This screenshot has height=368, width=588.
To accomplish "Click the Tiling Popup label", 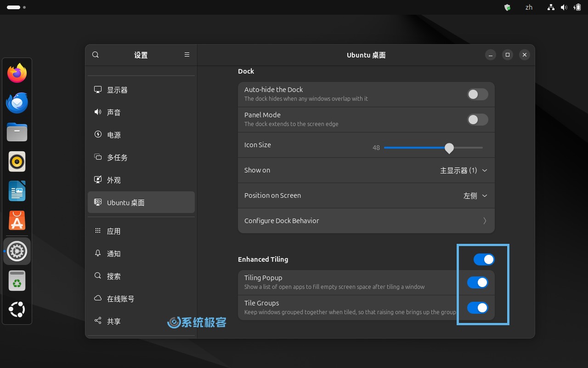I will tap(263, 278).
